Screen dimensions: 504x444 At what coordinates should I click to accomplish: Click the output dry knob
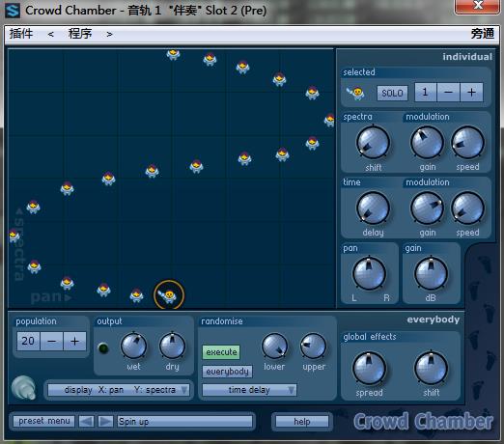[173, 346]
